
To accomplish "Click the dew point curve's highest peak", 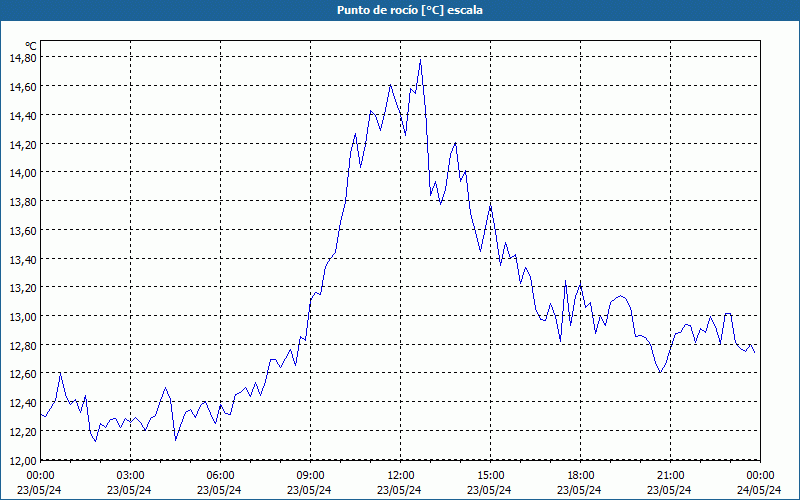I will pyautogui.click(x=420, y=60).
